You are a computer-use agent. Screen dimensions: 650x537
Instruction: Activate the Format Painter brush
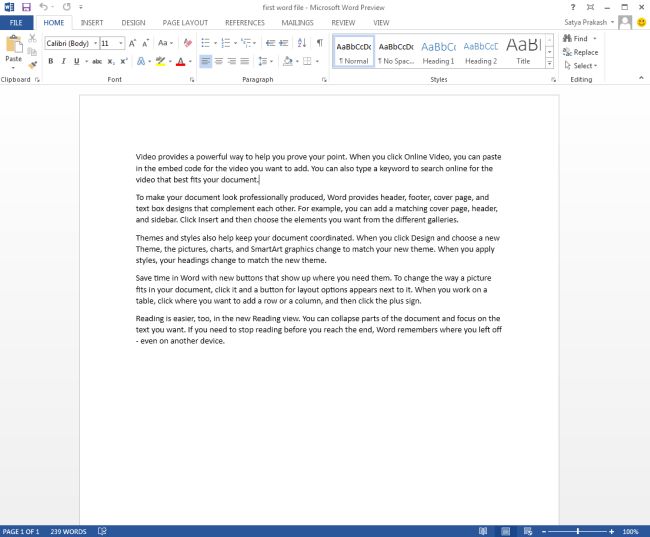(x=32, y=65)
